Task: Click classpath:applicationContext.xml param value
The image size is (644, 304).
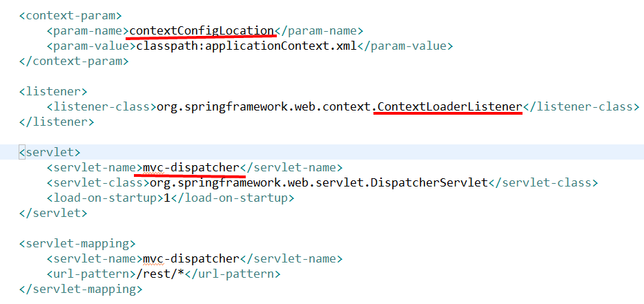Action: (x=247, y=46)
